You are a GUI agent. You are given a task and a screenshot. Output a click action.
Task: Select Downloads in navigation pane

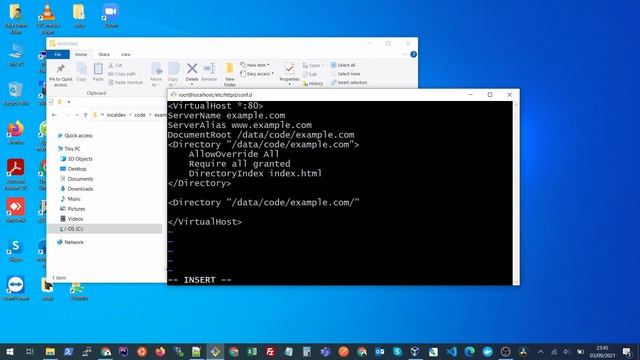coord(77,189)
